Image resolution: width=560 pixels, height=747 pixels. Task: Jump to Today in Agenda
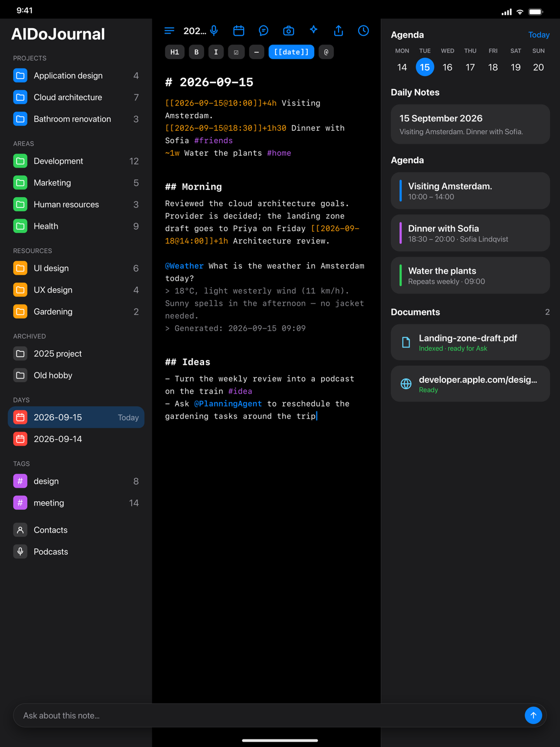coord(539,35)
